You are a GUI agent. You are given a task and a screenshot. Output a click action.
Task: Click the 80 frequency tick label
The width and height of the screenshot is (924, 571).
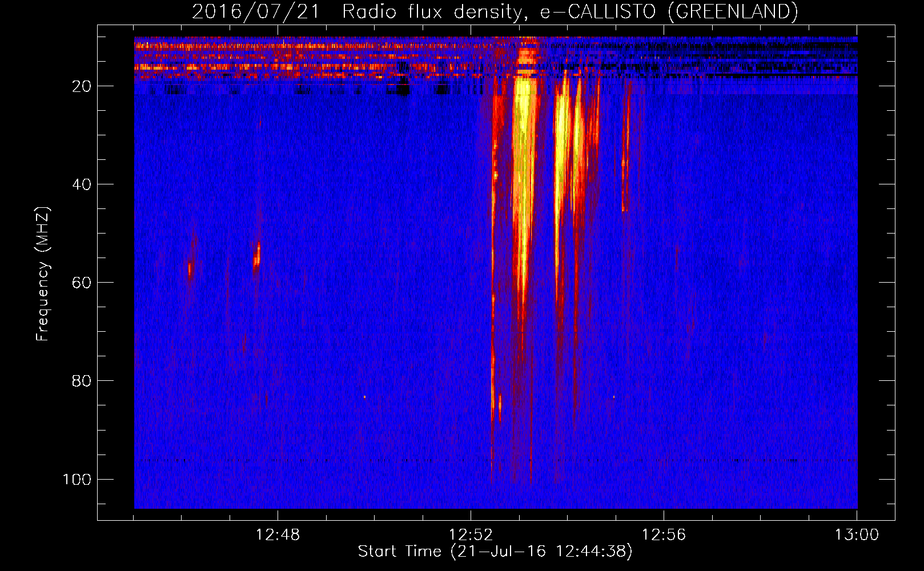tap(82, 381)
